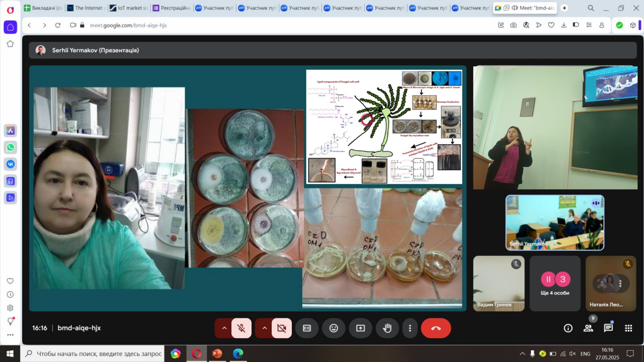Screen dimensions: 644x362
Task: Expand video settings arrow beside the camera
Action: [x=264, y=328]
